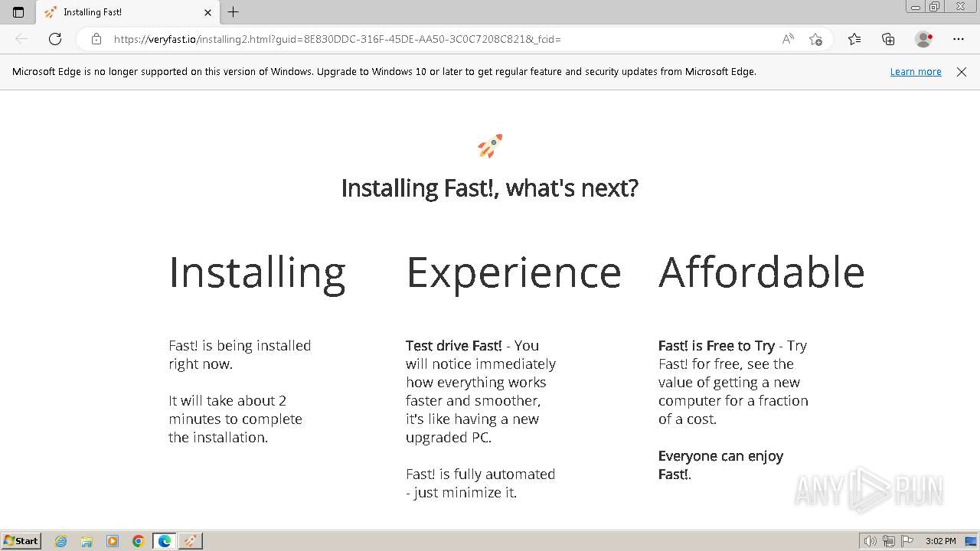The width and height of the screenshot is (980, 551).
Task: Dismiss the Edge unsupported notification bar
Action: pyautogui.click(x=962, y=71)
